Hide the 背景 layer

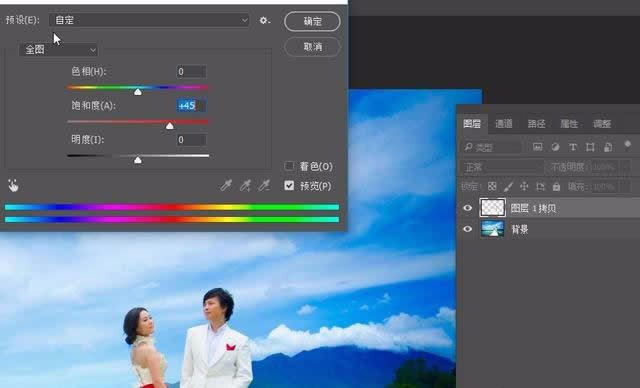[468, 229]
